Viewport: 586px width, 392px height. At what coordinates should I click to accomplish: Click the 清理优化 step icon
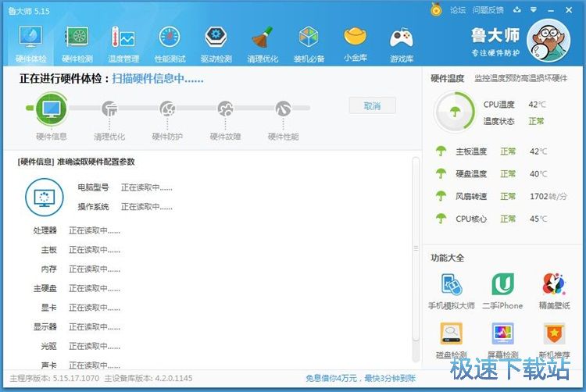point(109,109)
